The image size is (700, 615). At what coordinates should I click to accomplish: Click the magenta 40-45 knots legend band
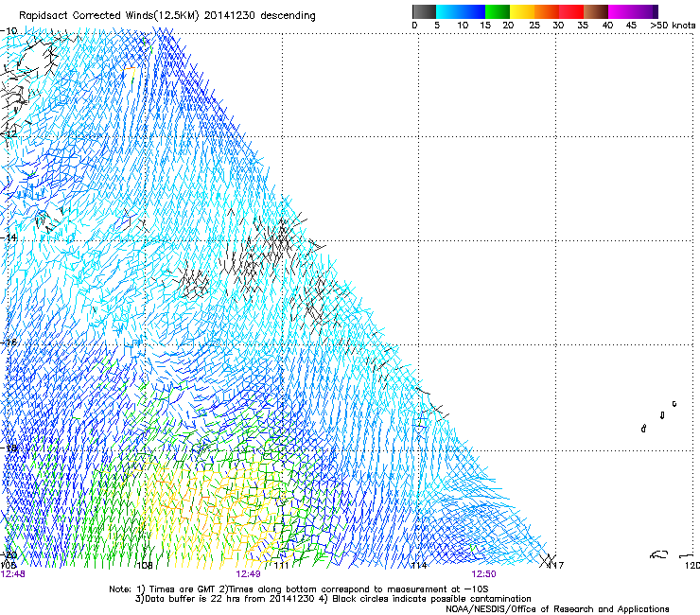621,11
